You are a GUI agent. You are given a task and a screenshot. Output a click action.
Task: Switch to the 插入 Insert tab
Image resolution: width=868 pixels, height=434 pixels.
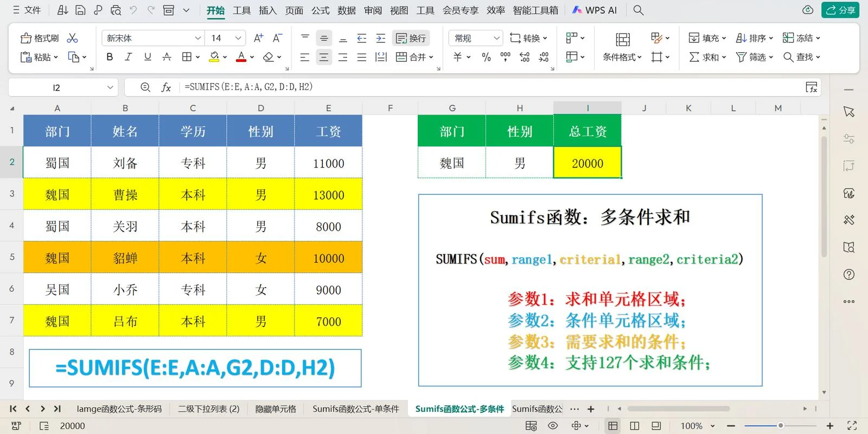tap(267, 10)
